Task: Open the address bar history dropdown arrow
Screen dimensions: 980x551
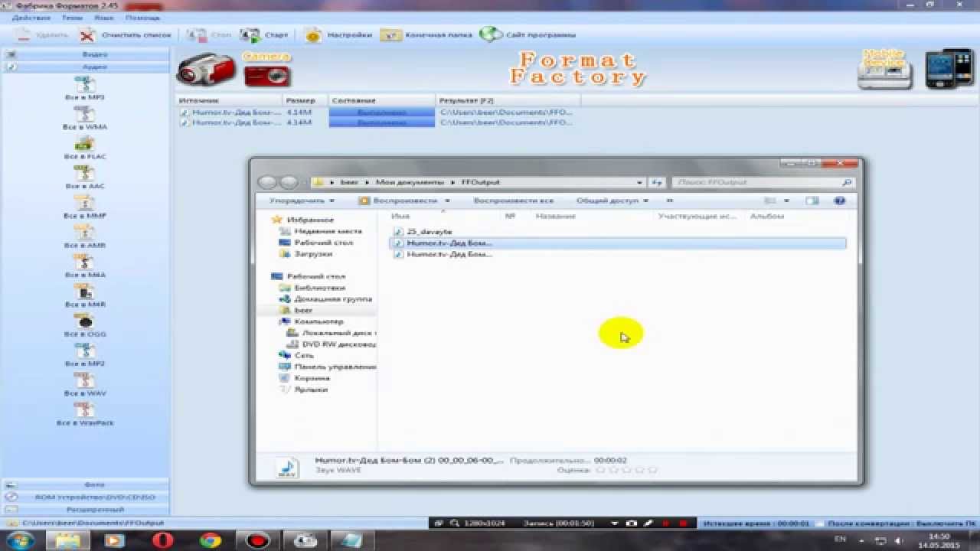Action: [640, 182]
